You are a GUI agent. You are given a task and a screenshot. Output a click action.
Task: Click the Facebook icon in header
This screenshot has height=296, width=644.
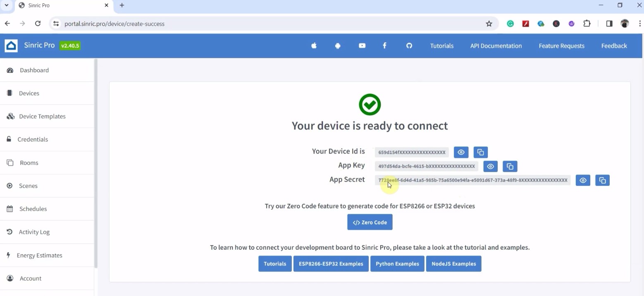[384, 46]
